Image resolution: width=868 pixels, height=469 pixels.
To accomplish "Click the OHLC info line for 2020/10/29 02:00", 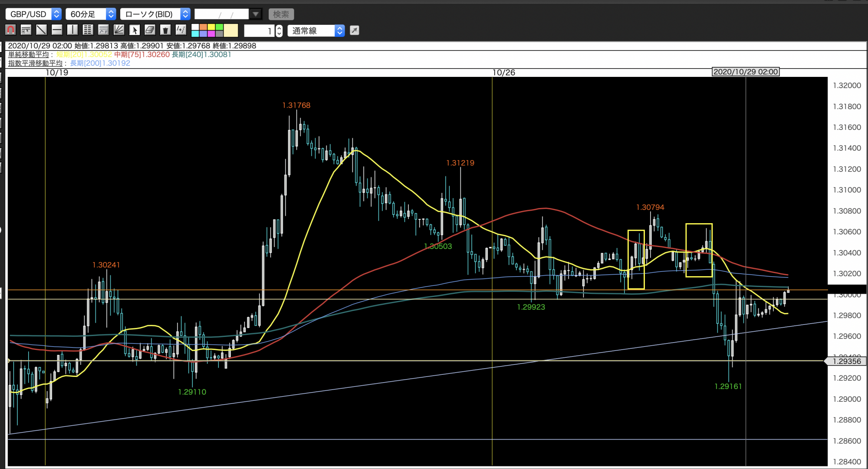I will point(132,46).
